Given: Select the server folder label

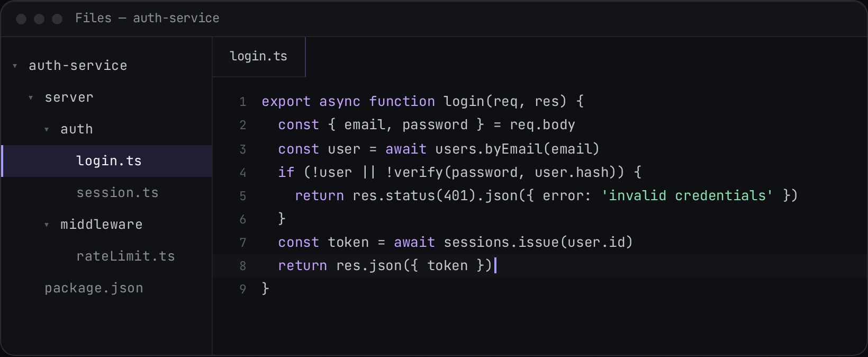Looking at the screenshot, I should 69,97.
